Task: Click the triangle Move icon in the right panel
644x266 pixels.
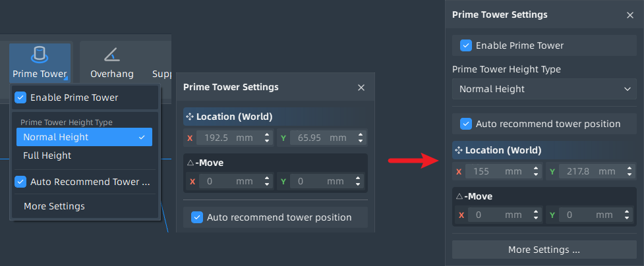Action: click(x=459, y=197)
